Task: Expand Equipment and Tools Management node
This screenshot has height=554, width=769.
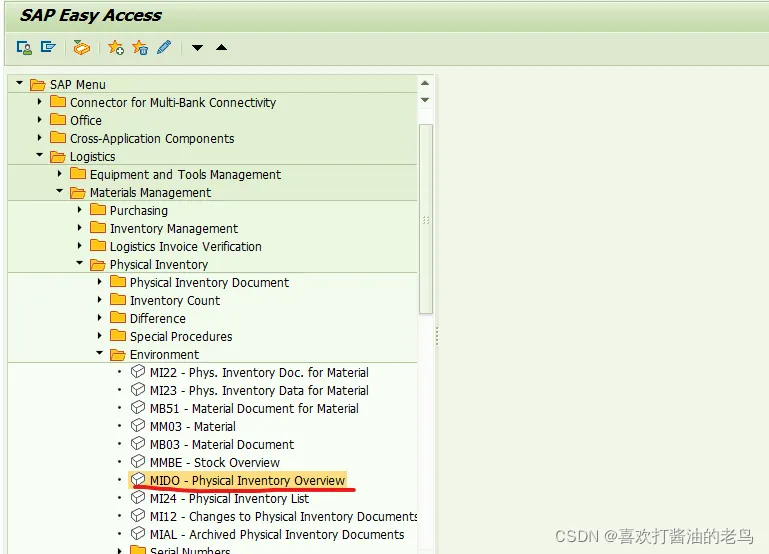Action: (x=59, y=174)
